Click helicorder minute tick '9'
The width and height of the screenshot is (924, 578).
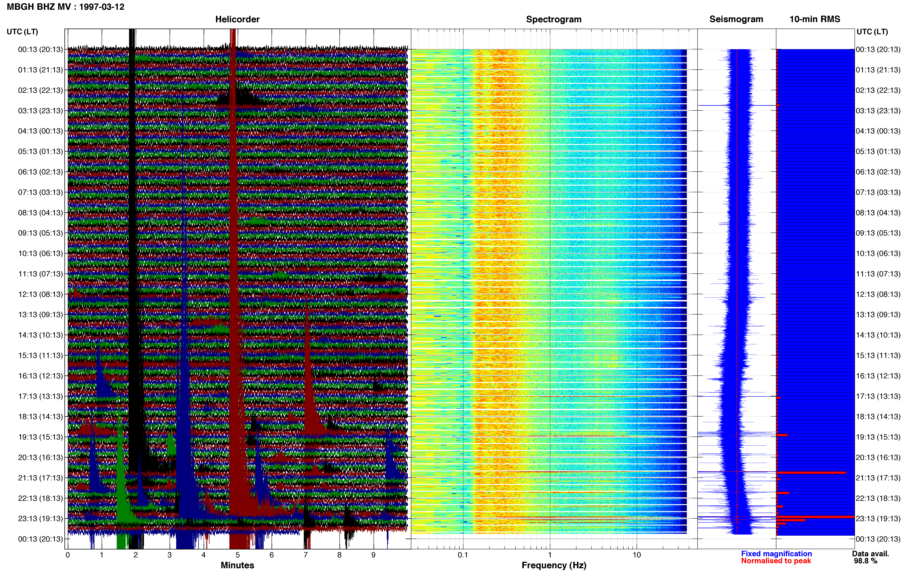(x=373, y=555)
